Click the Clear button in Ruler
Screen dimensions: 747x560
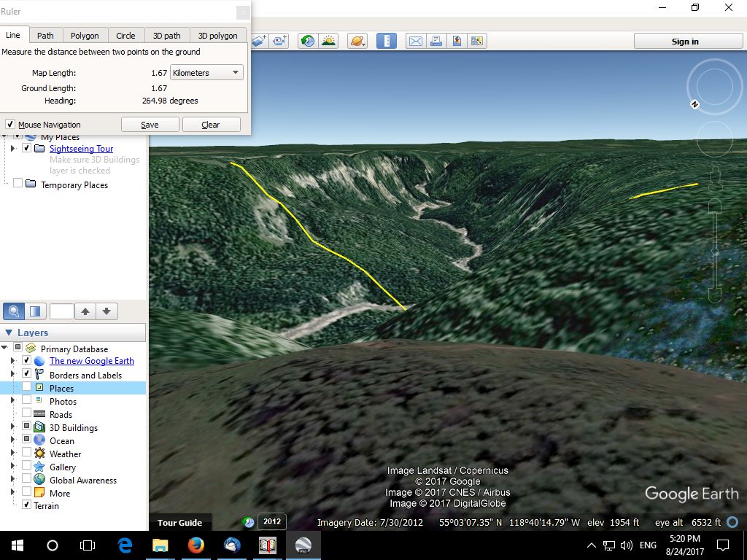pos(211,124)
